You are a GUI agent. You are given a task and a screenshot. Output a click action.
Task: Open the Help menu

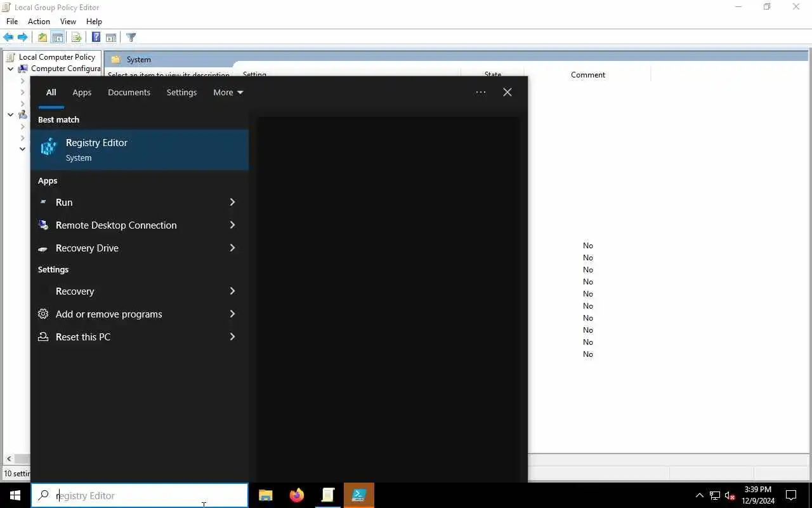94,22
